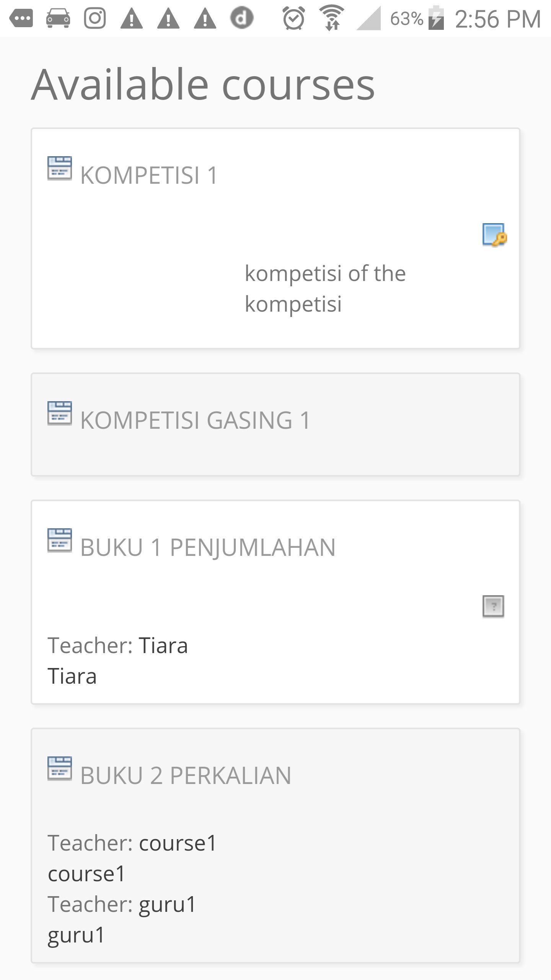Viewport: 551px width, 980px height.
Task: Tap the first warning triangle notification icon
Action: tap(131, 19)
